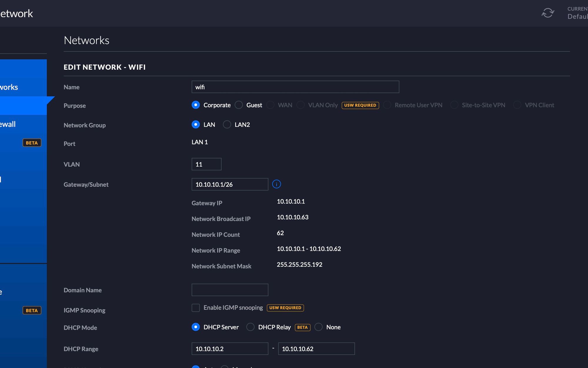This screenshot has height=368, width=588.
Task: Set DHCP Mode to None
Action: pyautogui.click(x=318, y=327)
